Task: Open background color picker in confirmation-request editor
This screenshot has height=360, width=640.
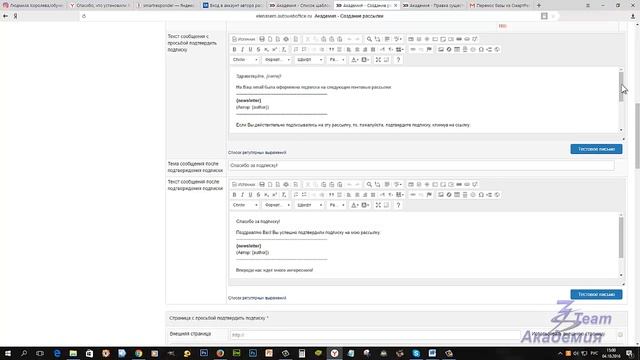Action: coord(365,60)
